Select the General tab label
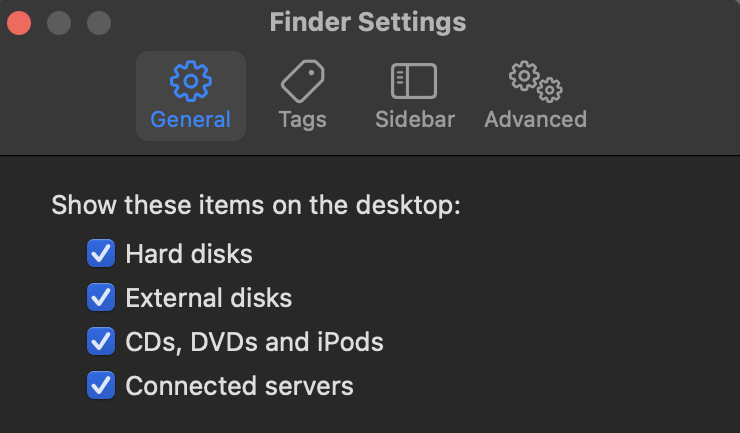 click(x=191, y=119)
